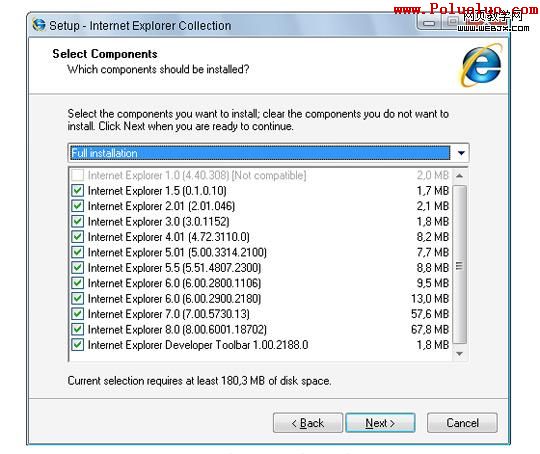Click the components list scrollbar thumb

(459, 265)
